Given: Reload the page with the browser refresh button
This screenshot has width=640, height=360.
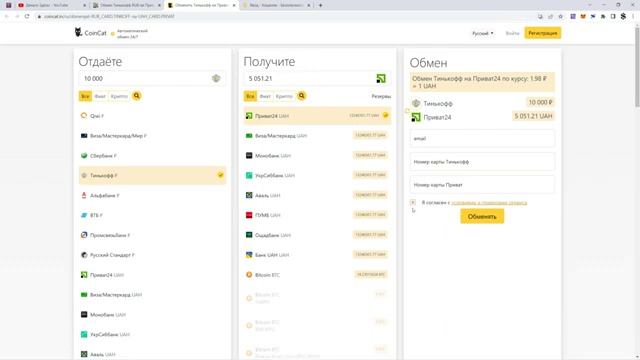Looking at the screenshot, I should (x=27, y=16).
